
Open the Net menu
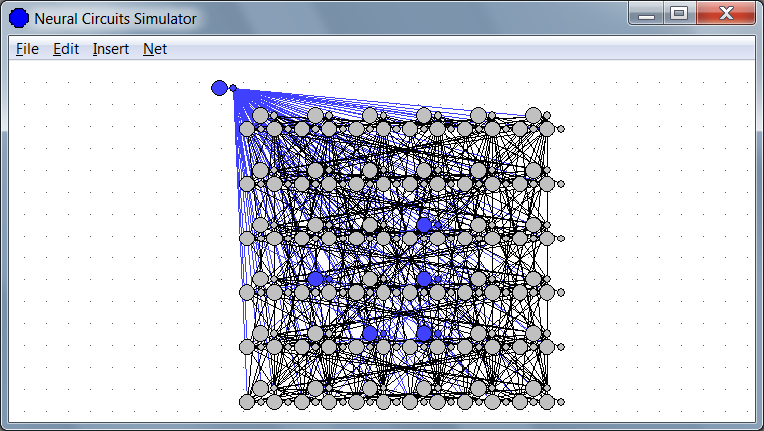coord(155,49)
